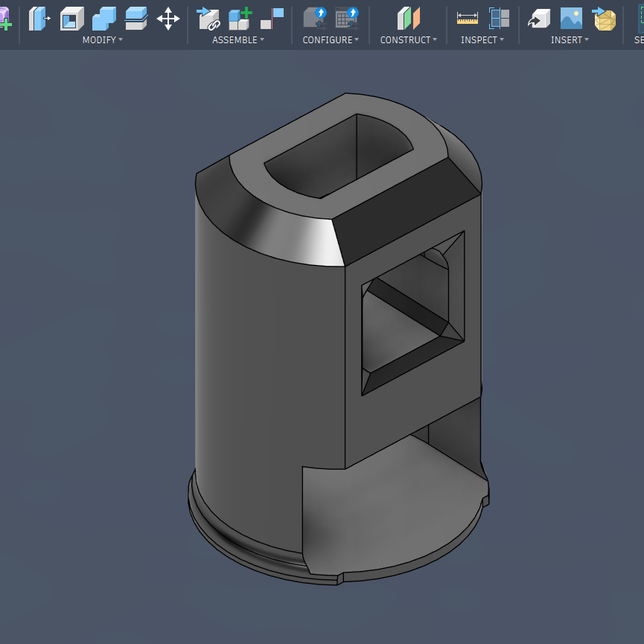Click the Insert Derive icon
Screen dimensions: 644x644
point(539,18)
